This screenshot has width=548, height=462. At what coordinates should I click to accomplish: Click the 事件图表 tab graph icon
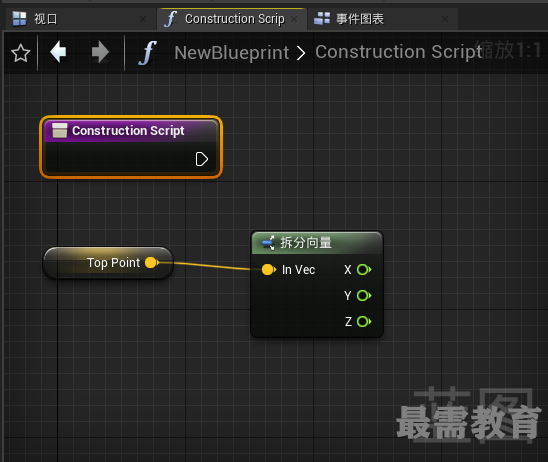[322, 18]
